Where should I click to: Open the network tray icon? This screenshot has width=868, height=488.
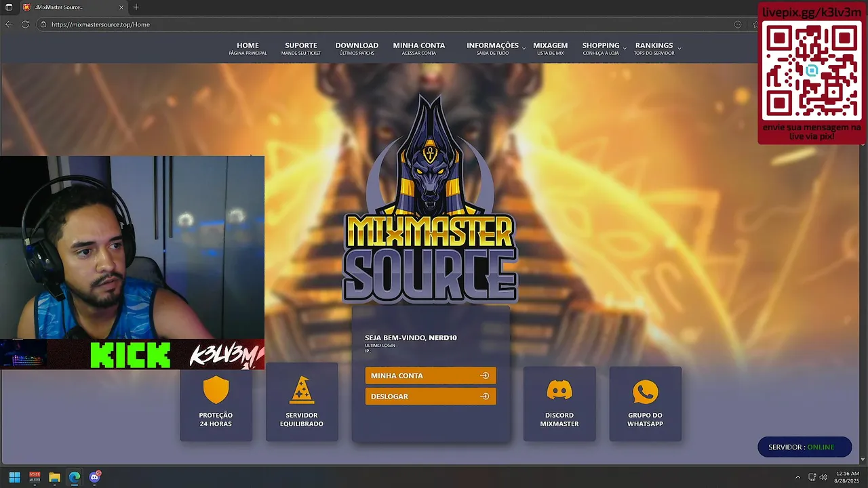[x=812, y=477]
